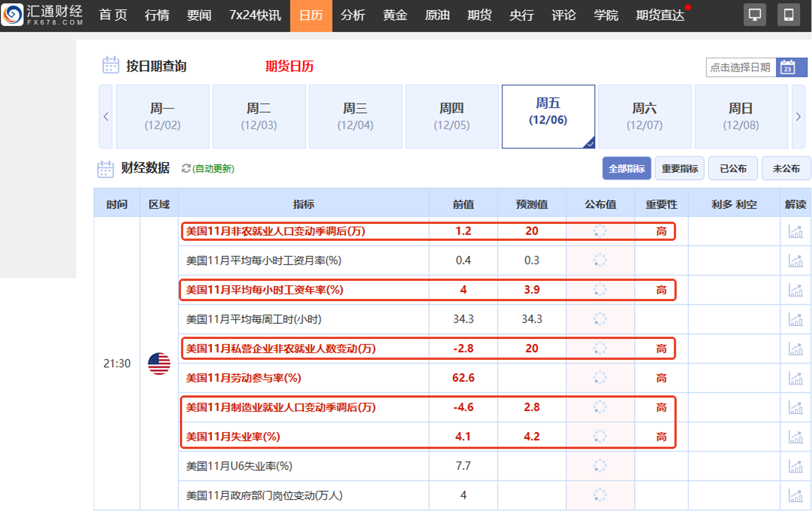The width and height of the screenshot is (812, 511).
Task: Show only 已公布 data
Action: click(x=732, y=169)
